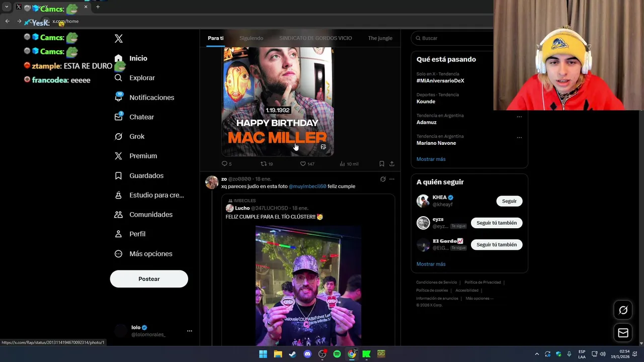Open floating Grok button at bottom right
Viewport: 644px width, 362px height.
(x=623, y=310)
